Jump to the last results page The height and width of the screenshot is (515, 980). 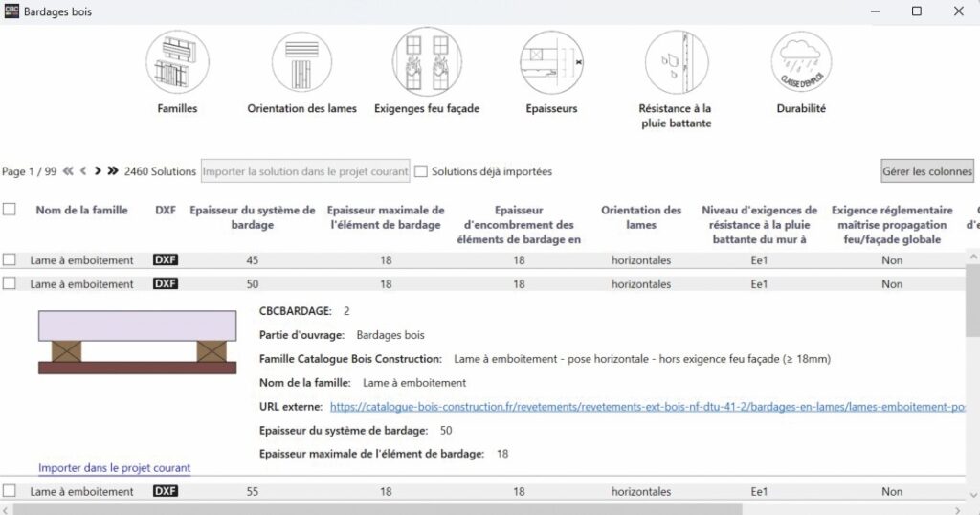(x=113, y=171)
